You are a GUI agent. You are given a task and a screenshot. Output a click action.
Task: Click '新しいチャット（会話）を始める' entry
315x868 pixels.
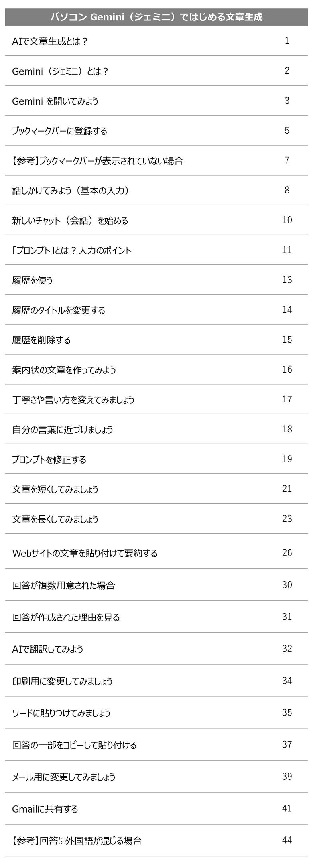pyautogui.click(x=70, y=221)
